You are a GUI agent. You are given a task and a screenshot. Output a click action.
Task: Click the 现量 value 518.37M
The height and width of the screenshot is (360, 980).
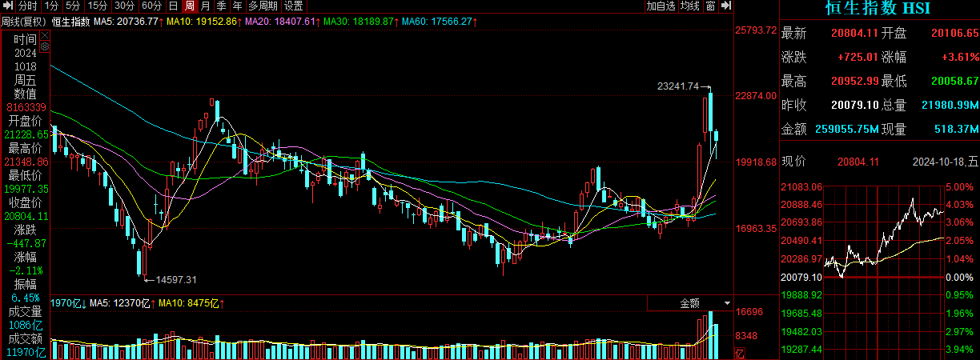[956, 129]
